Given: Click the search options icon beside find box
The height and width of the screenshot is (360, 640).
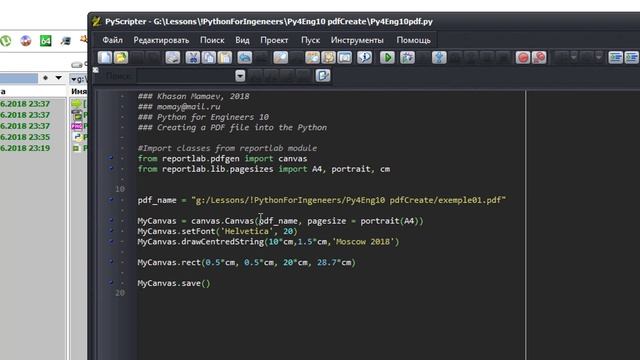Looking at the screenshot, I should [x=323, y=76].
